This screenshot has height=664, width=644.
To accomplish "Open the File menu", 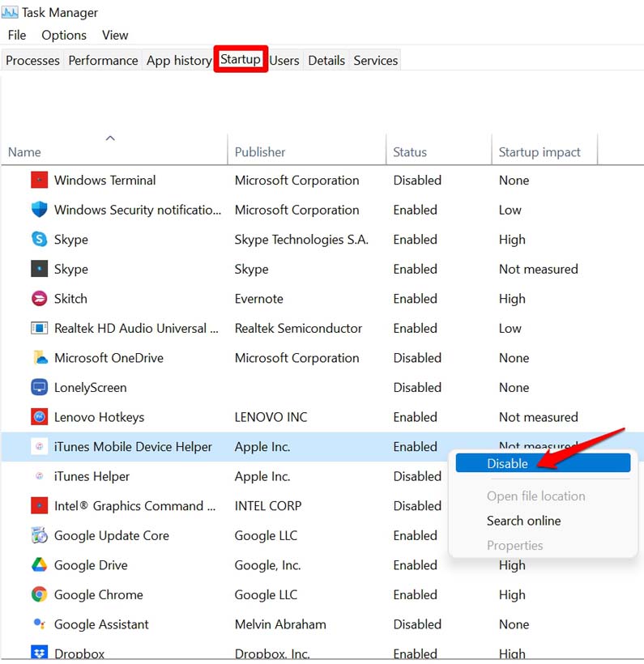I will (x=17, y=35).
